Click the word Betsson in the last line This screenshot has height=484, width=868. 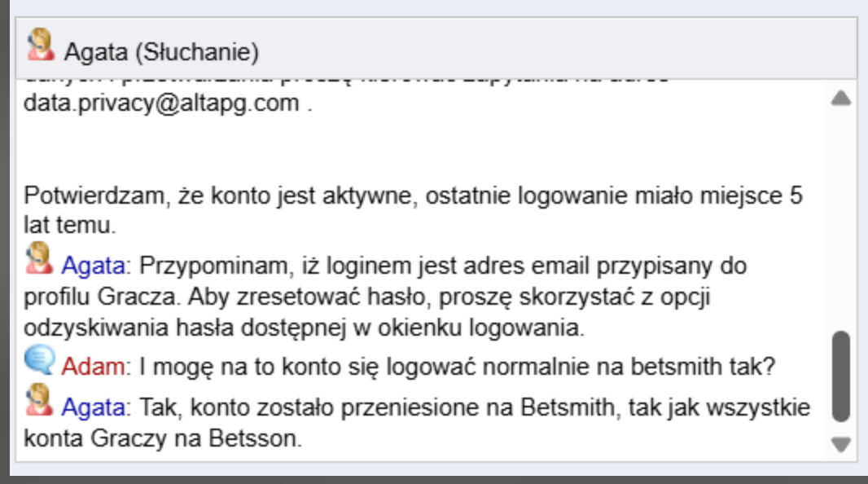[x=253, y=438]
